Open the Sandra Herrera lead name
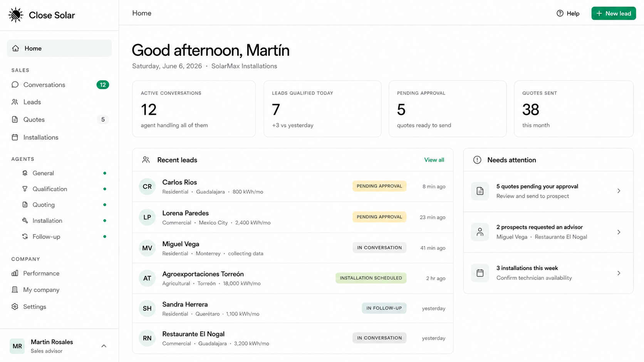This screenshot has width=644, height=362. tap(185, 304)
